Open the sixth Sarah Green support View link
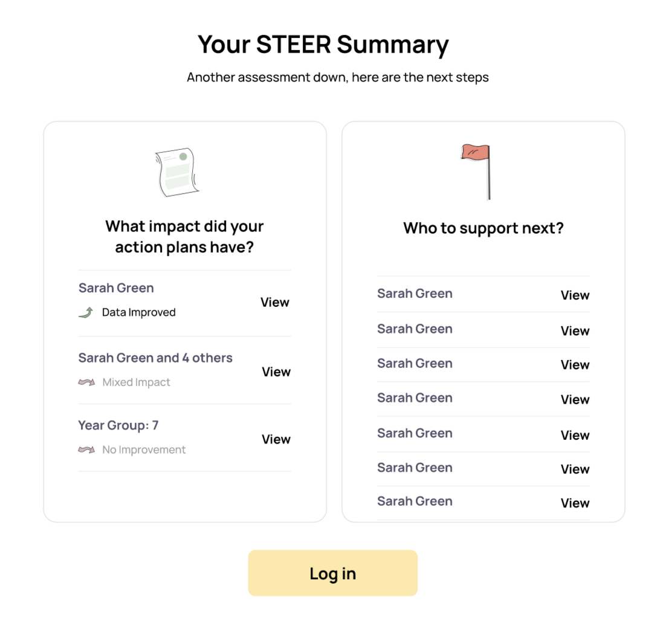 575,469
